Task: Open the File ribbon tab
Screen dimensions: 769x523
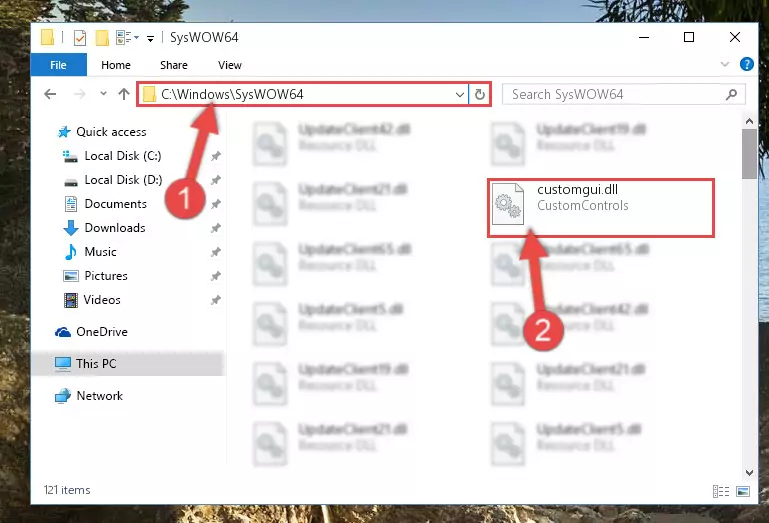Action: click(58, 65)
